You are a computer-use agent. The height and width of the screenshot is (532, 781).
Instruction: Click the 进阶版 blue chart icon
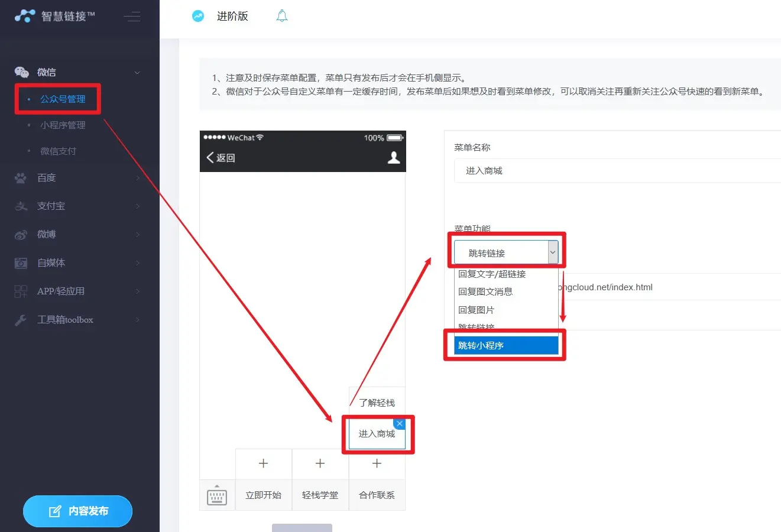198,16
